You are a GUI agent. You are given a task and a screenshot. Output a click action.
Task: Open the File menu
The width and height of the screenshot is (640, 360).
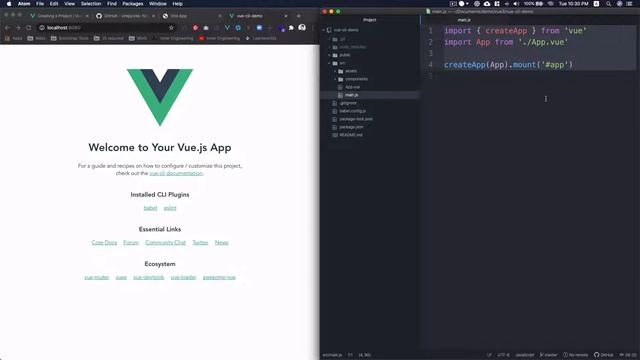click(40, 4)
